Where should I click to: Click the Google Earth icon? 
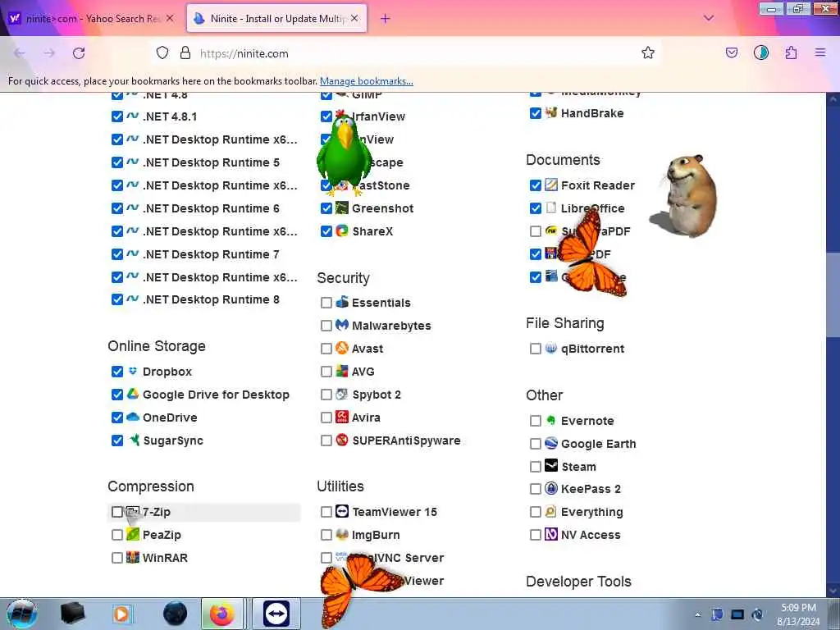551,443
